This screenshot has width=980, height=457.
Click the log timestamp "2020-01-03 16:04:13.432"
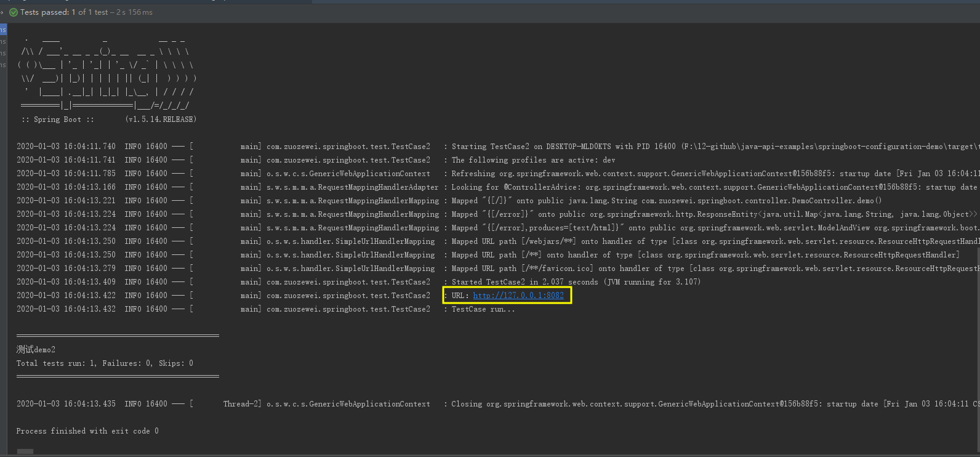(66, 309)
